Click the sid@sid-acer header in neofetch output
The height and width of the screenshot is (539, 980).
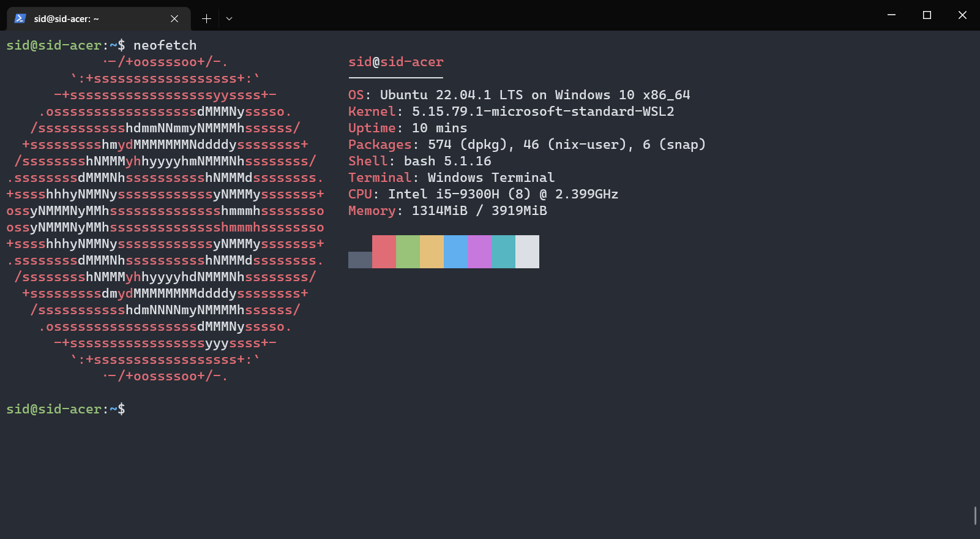click(396, 62)
